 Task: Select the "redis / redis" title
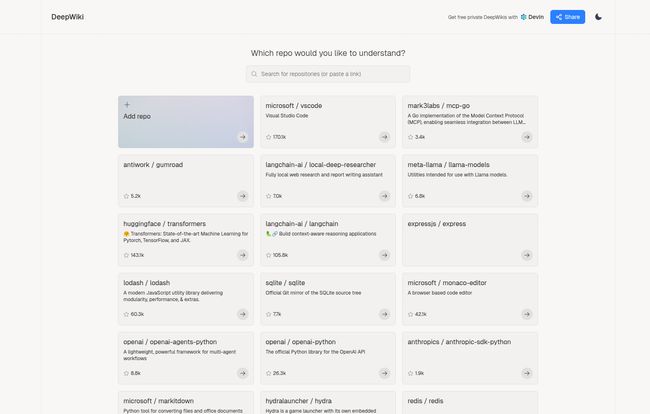425,401
